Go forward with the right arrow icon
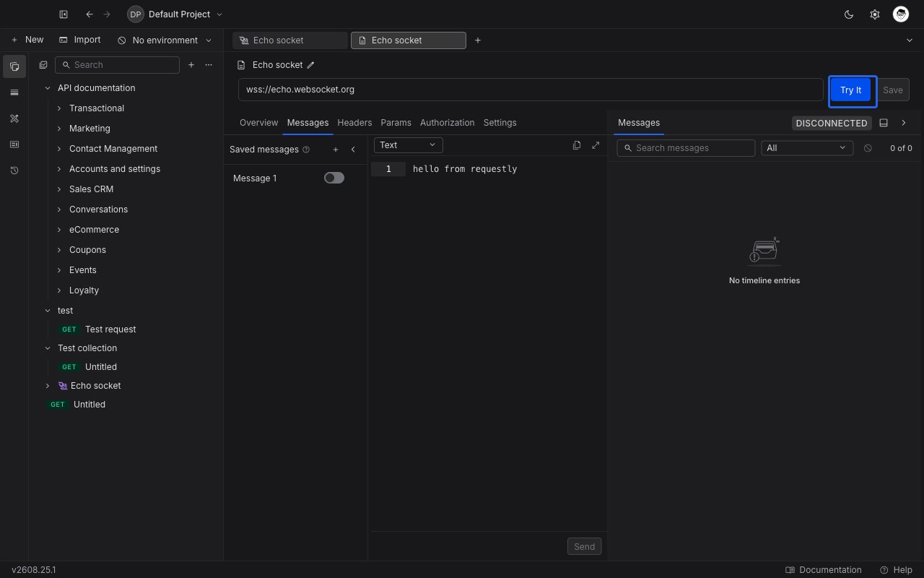924x578 pixels. (107, 14)
